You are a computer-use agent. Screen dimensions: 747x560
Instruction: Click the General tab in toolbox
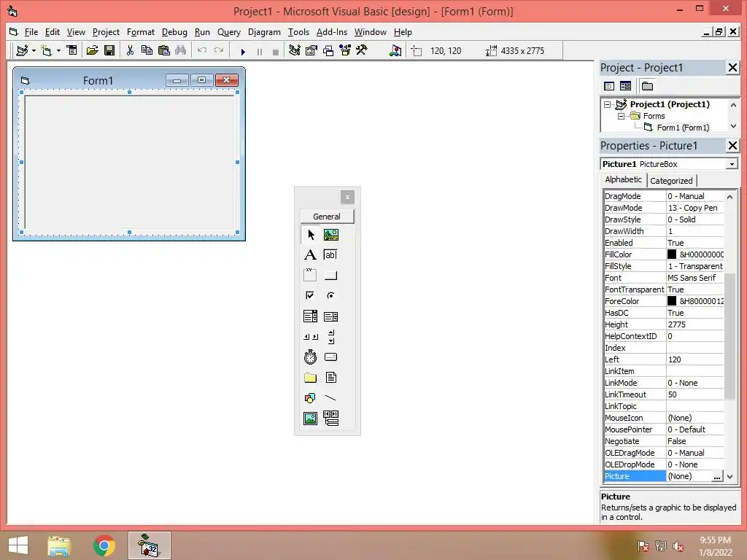tap(327, 216)
